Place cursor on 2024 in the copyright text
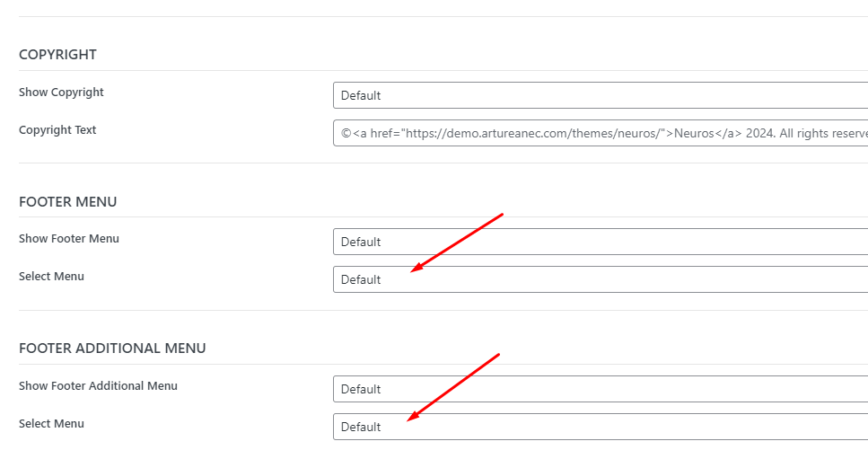The height and width of the screenshot is (459, 868). pos(759,134)
